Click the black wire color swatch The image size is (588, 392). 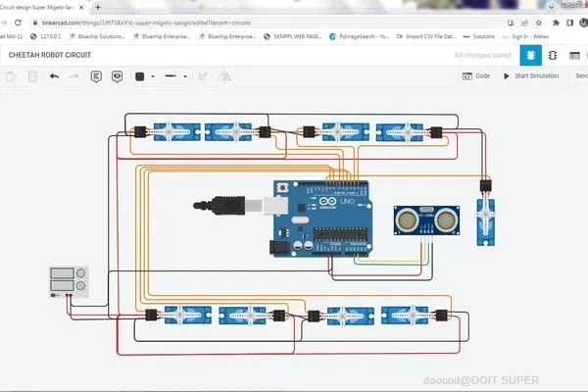pyautogui.click(x=139, y=76)
